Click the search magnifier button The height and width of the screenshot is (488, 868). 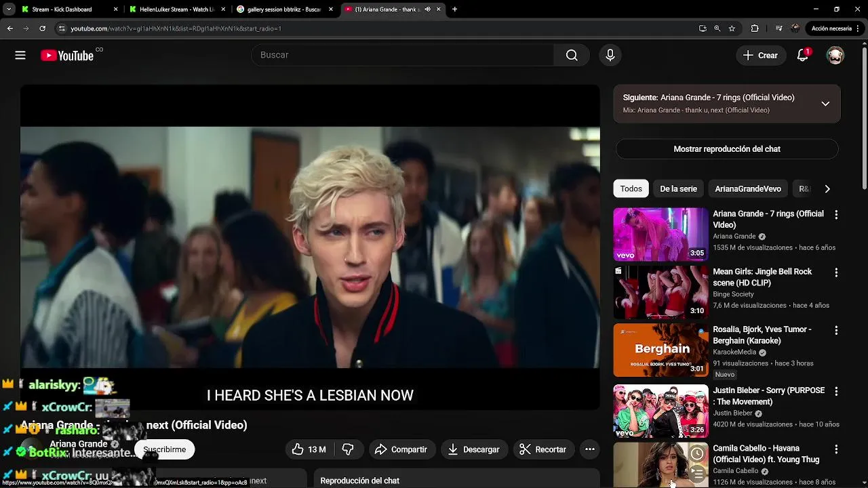pos(572,56)
